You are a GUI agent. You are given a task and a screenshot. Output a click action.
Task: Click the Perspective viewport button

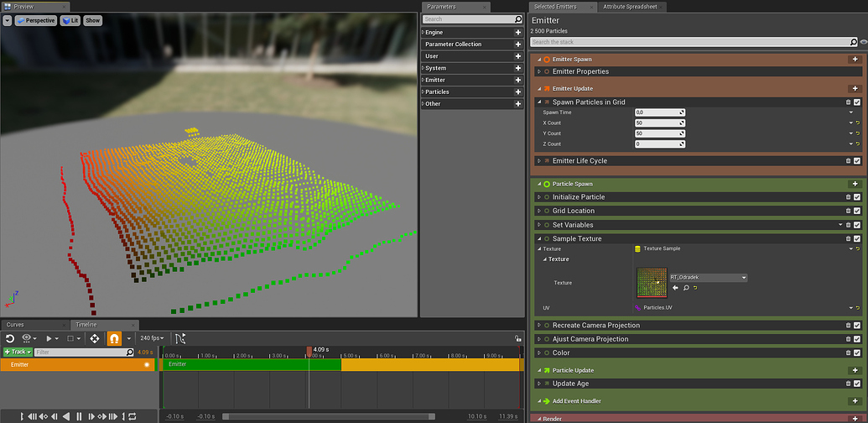[x=35, y=20]
